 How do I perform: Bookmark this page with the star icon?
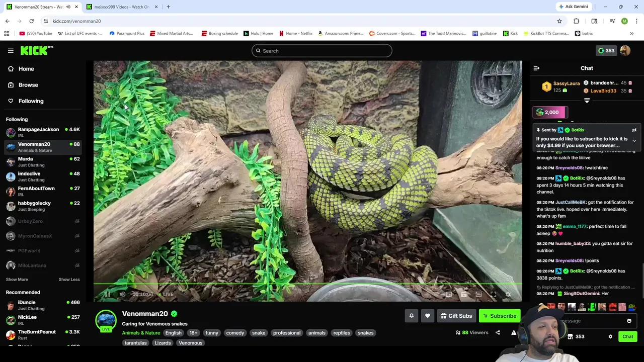[x=559, y=21]
